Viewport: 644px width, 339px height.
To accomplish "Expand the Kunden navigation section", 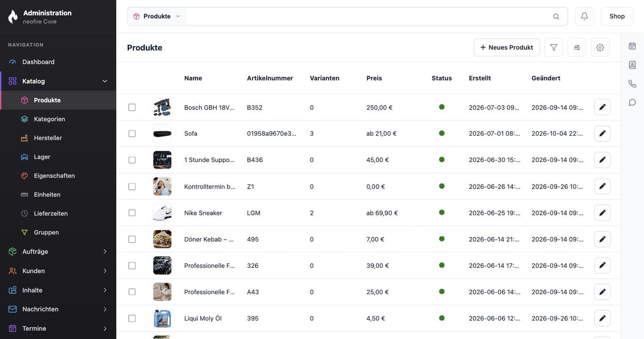I will (58, 271).
